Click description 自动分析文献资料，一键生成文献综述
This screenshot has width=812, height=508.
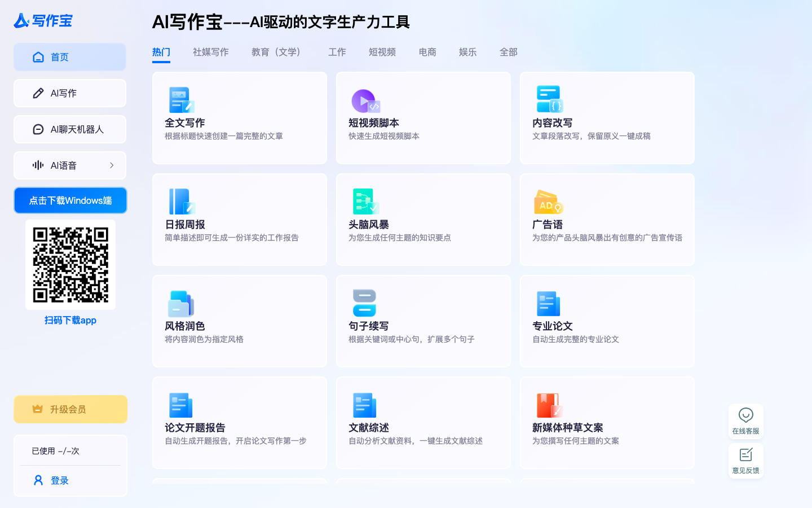point(416,441)
